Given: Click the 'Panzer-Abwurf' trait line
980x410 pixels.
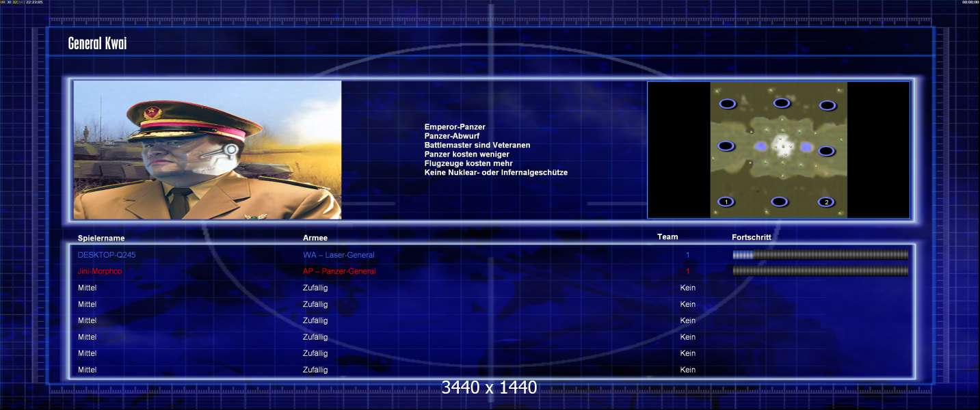Looking at the screenshot, I should pos(451,136).
